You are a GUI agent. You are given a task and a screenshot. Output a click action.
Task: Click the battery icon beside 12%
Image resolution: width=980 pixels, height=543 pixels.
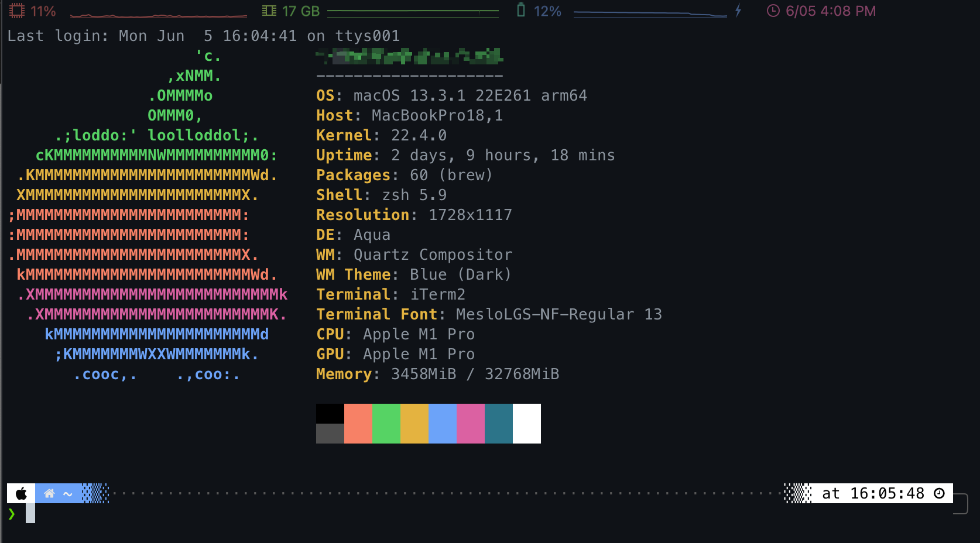click(520, 10)
